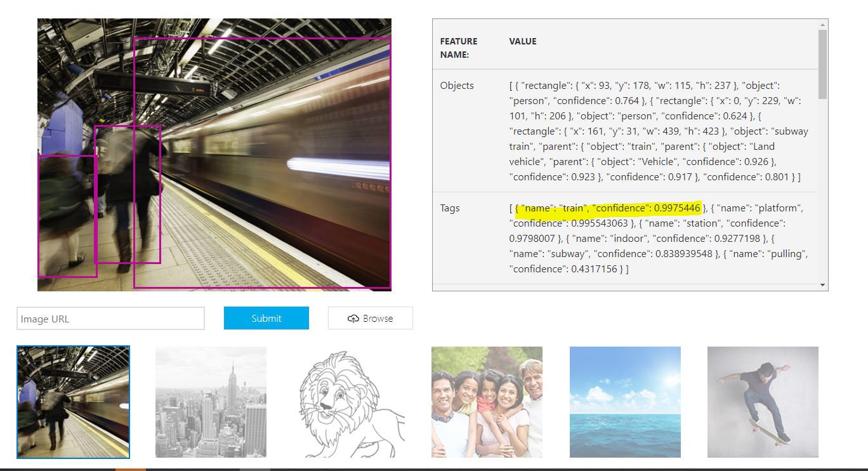Click the Image URL input field
The height and width of the screenshot is (471, 868).
(110, 319)
